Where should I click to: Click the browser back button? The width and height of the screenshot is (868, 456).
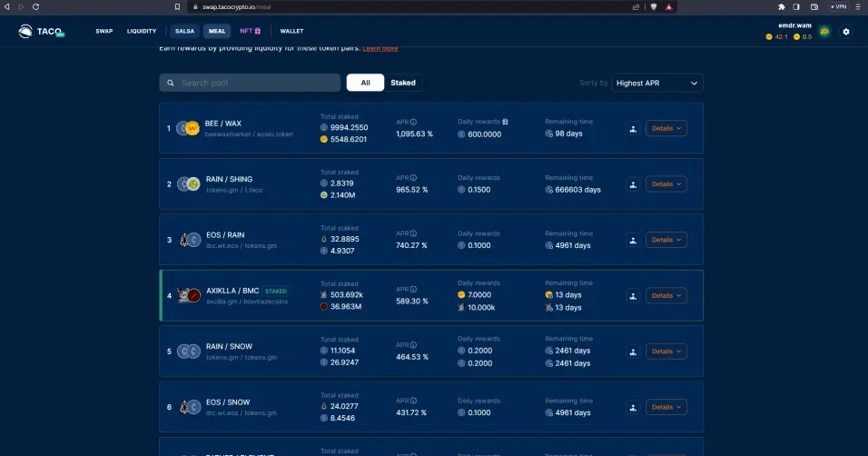pos(7,6)
